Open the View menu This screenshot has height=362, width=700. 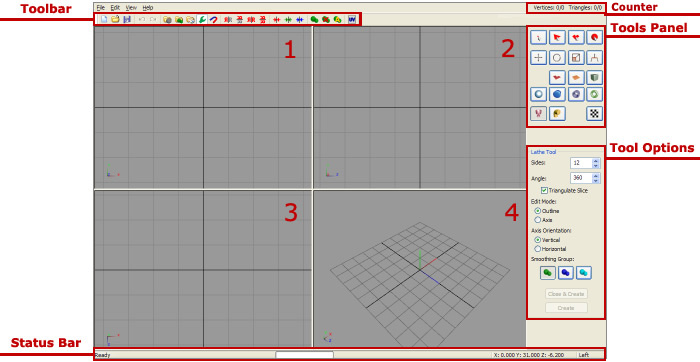click(131, 8)
